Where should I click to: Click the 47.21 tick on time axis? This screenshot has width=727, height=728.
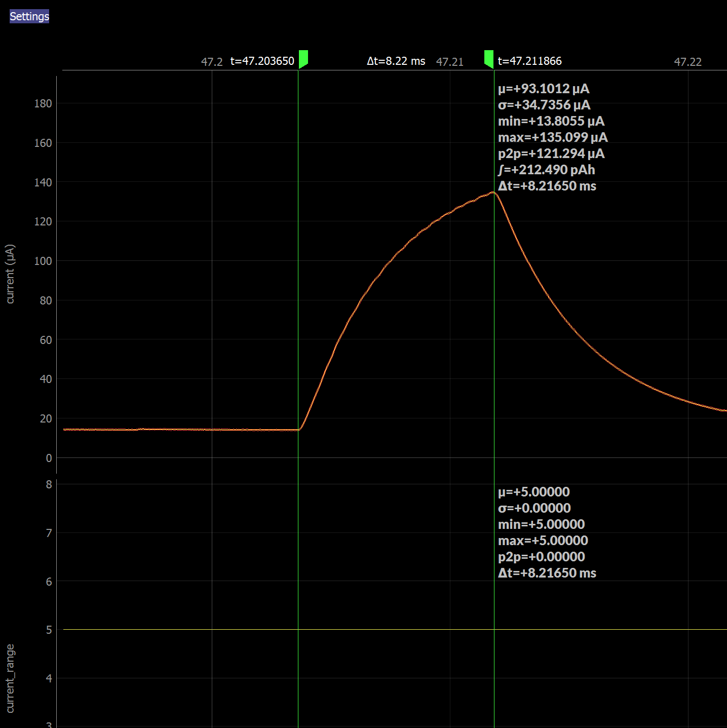click(x=449, y=62)
